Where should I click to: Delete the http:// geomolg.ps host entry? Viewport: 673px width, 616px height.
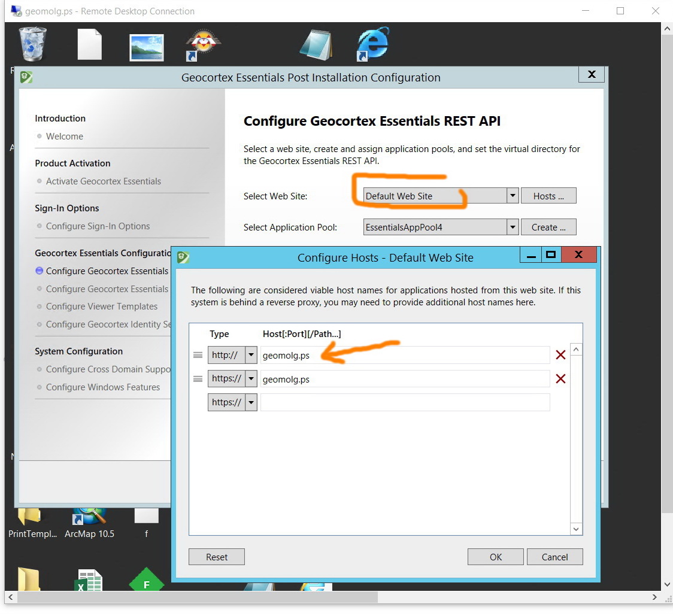click(560, 354)
